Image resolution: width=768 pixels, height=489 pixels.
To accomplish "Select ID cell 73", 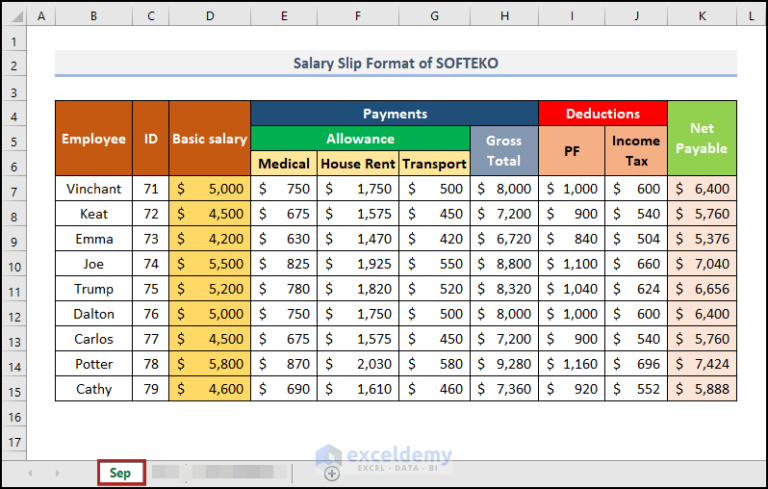I will (x=150, y=239).
